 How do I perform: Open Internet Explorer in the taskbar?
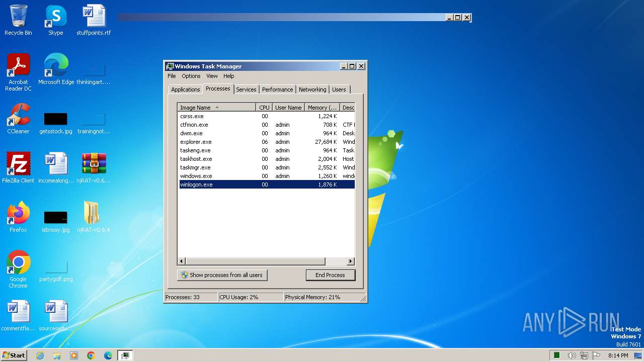point(40,355)
